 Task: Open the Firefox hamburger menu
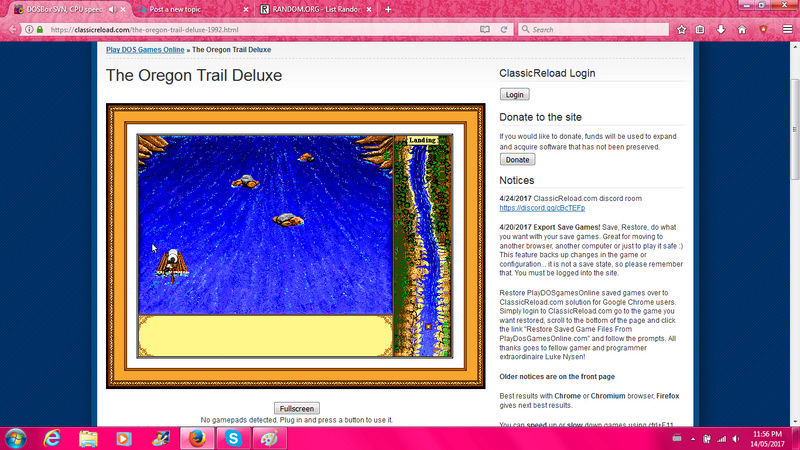point(788,30)
